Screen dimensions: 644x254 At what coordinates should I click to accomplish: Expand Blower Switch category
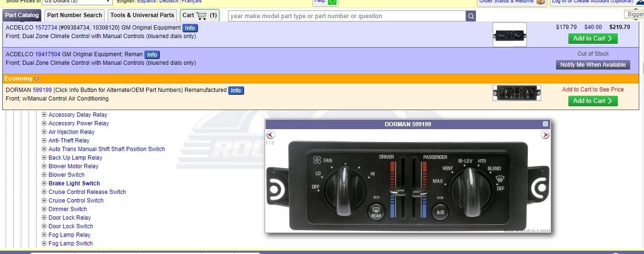click(x=44, y=175)
